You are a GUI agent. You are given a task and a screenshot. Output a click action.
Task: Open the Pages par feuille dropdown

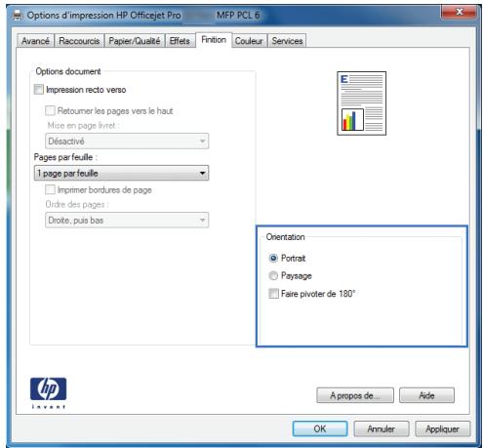(121, 173)
